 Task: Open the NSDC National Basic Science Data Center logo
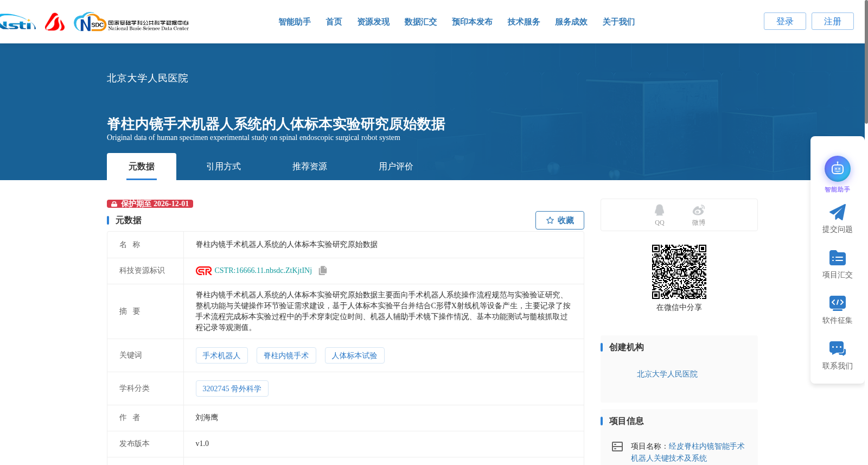pos(131,22)
